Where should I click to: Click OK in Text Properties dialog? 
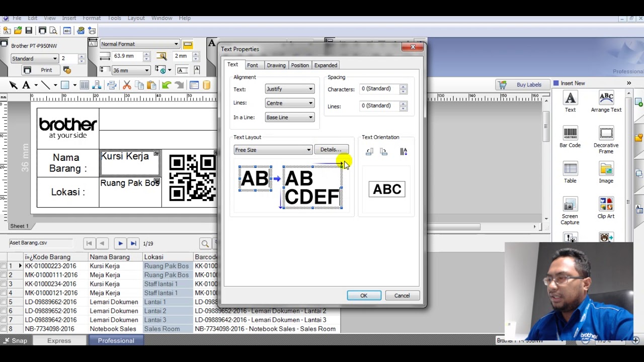[x=364, y=296]
